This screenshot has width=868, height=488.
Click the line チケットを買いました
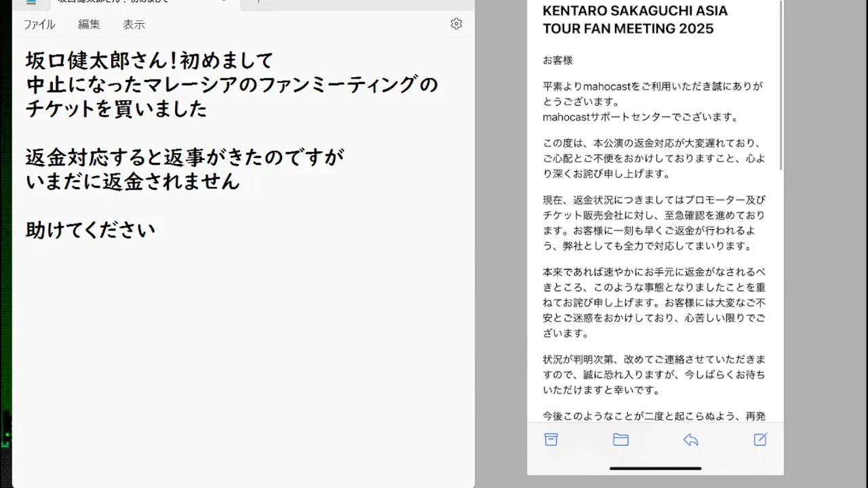tap(117, 109)
